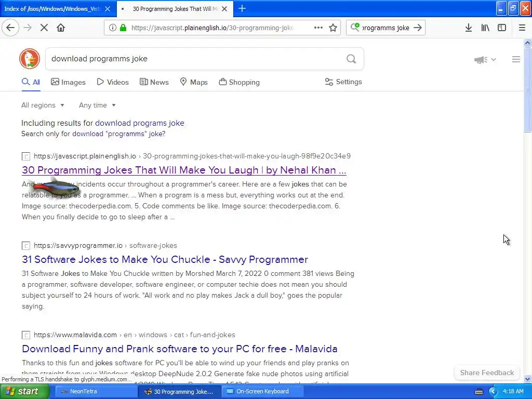Click the https://savvyprogrammer.io result URL
The image size is (532, 399).
click(78, 245)
